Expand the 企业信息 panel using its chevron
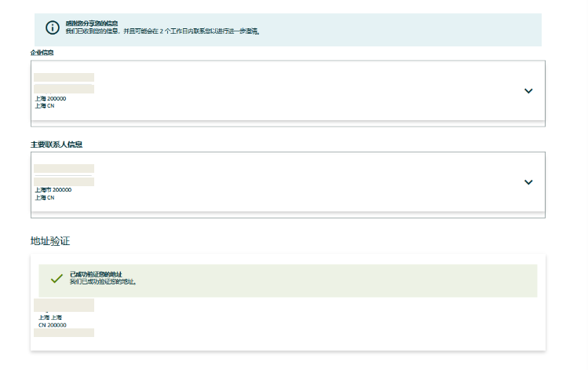588x370 pixels. coord(528,91)
